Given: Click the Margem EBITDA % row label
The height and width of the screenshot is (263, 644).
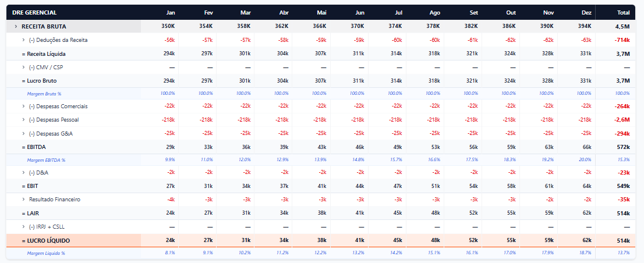Looking at the screenshot, I should pyautogui.click(x=46, y=160).
